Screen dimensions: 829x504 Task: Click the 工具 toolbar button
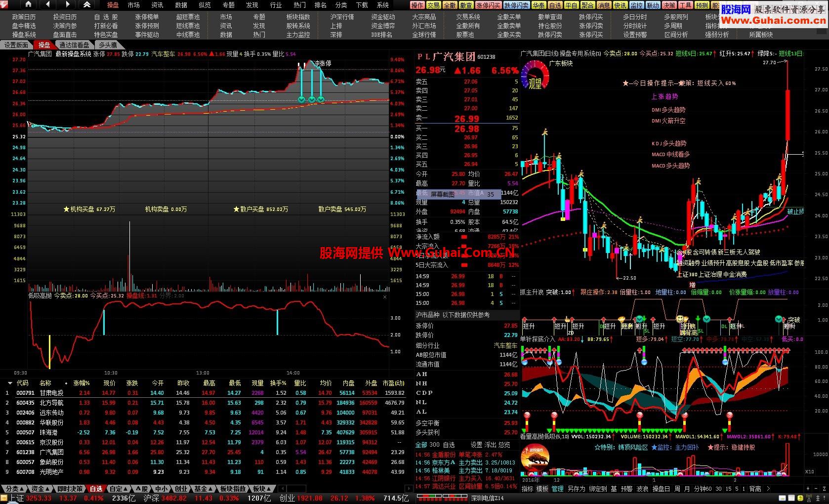pos(685,5)
